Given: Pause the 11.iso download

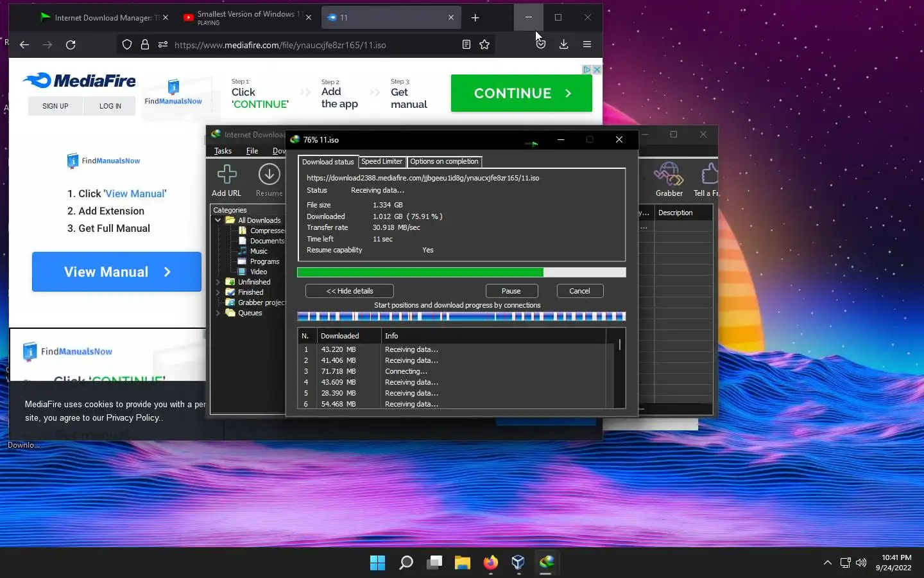Looking at the screenshot, I should click(x=511, y=291).
